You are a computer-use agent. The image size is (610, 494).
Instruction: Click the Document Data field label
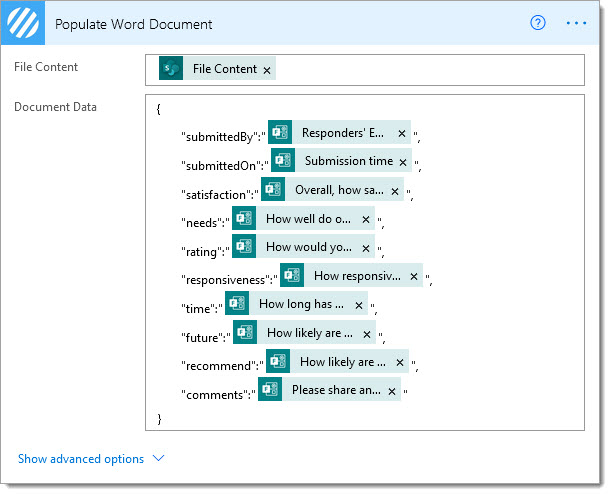coord(55,107)
